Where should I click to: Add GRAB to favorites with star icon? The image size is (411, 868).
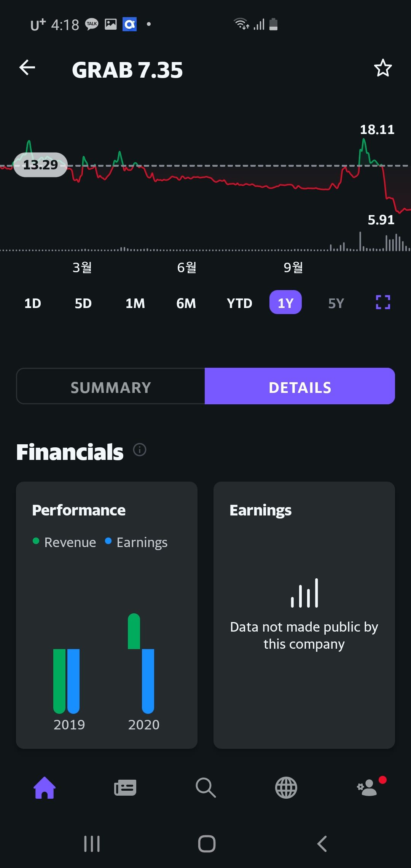tap(383, 68)
